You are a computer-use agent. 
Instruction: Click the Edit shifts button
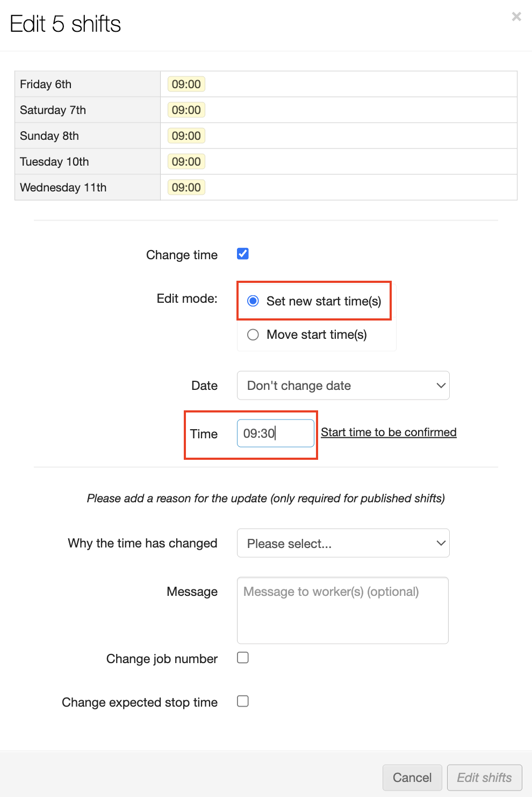tap(484, 778)
